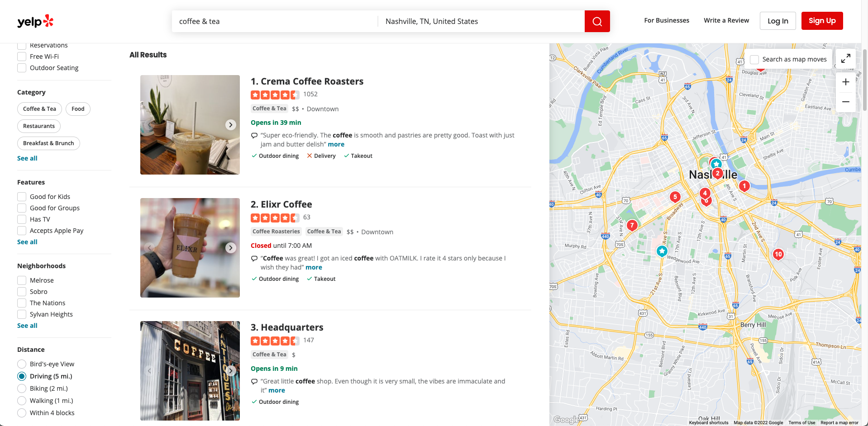Check the Sylvan Heights neighborhood
The width and height of the screenshot is (868, 426).
pos(22,314)
